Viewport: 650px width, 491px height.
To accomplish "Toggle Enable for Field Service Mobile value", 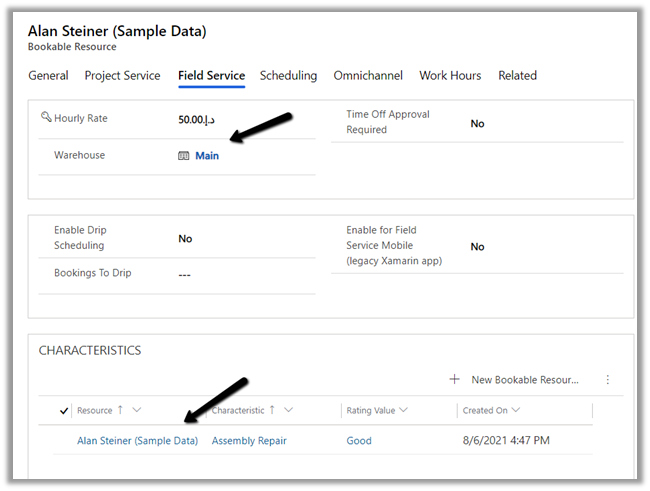I will 477,246.
